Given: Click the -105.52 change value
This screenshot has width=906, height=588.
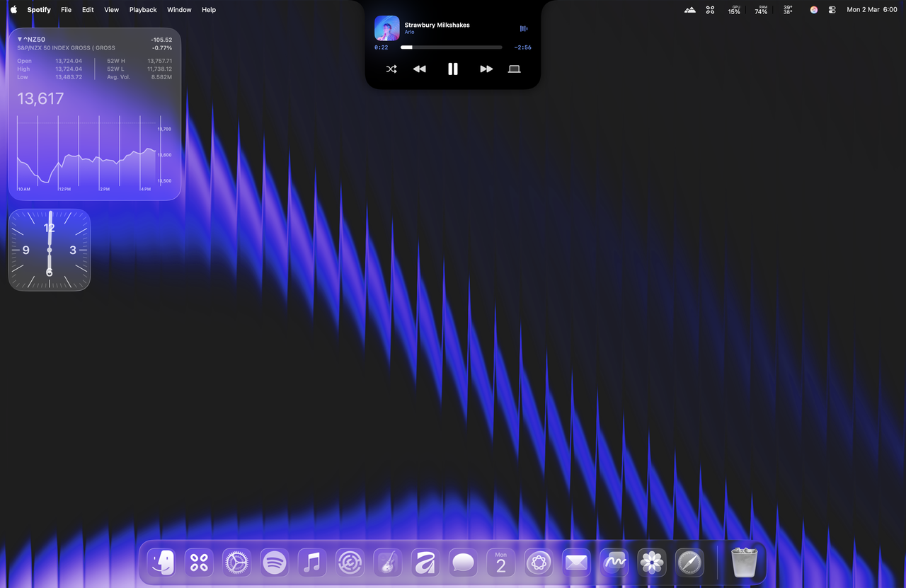Looking at the screenshot, I should 161,40.
